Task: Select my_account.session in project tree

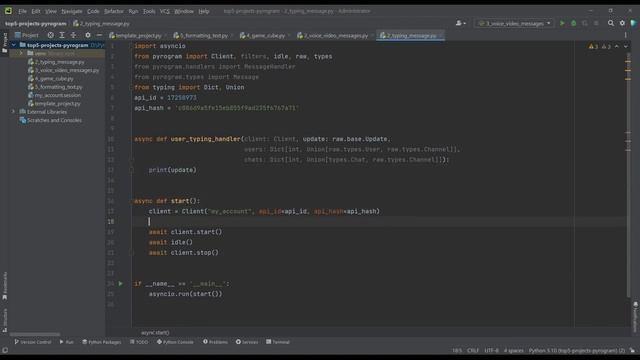Action: [54, 95]
